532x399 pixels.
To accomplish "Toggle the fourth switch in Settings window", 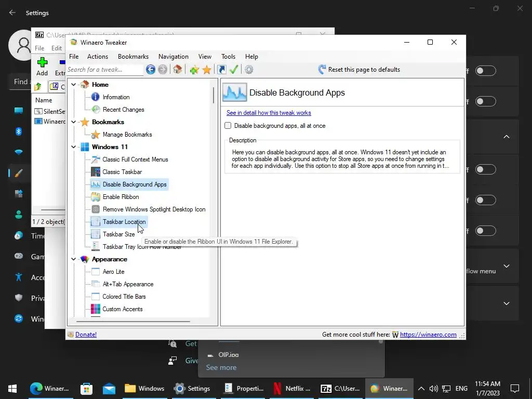I will tap(486, 200).
